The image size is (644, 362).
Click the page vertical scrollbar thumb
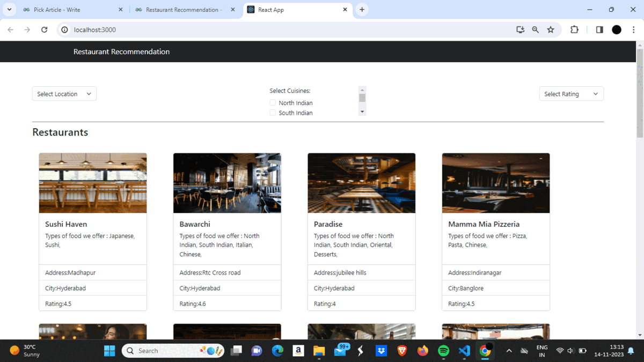pos(640,92)
